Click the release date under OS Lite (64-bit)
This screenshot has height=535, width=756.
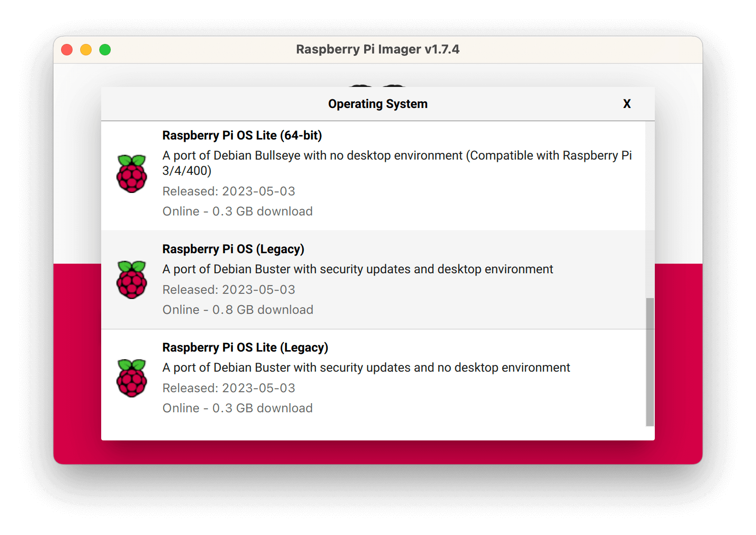pyautogui.click(x=229, y=192)
